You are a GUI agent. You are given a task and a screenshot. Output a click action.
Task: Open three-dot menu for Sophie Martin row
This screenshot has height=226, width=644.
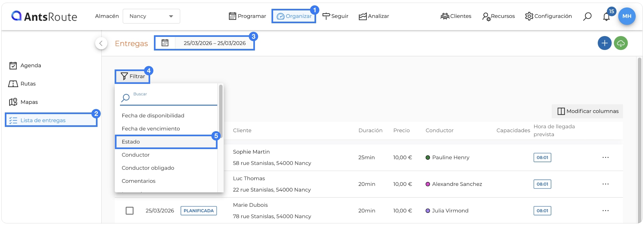606,157
